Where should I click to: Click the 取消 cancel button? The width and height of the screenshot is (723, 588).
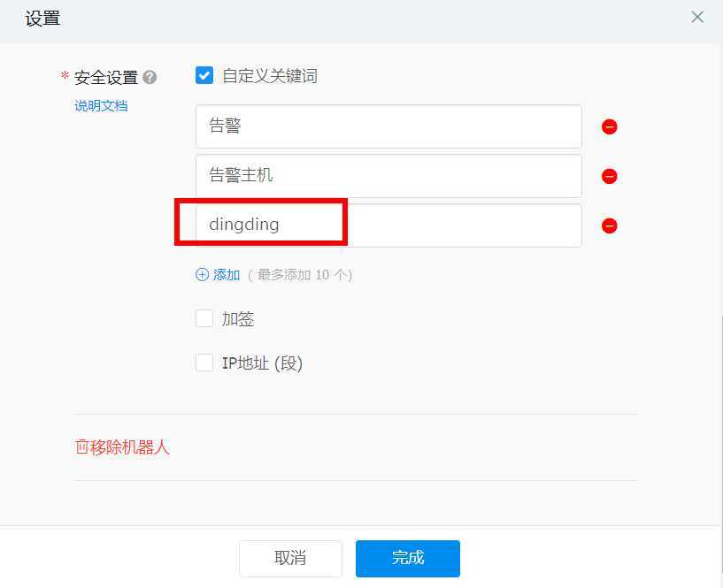tap(290, 558)
